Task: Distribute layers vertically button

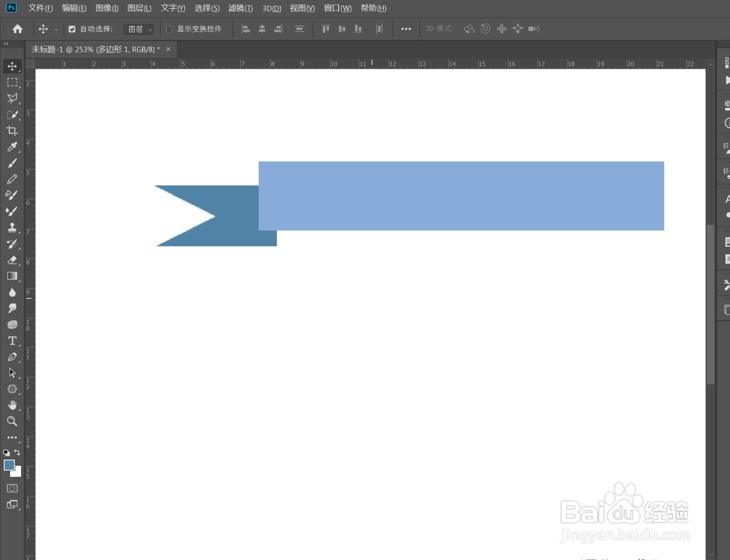Action: 299,29
